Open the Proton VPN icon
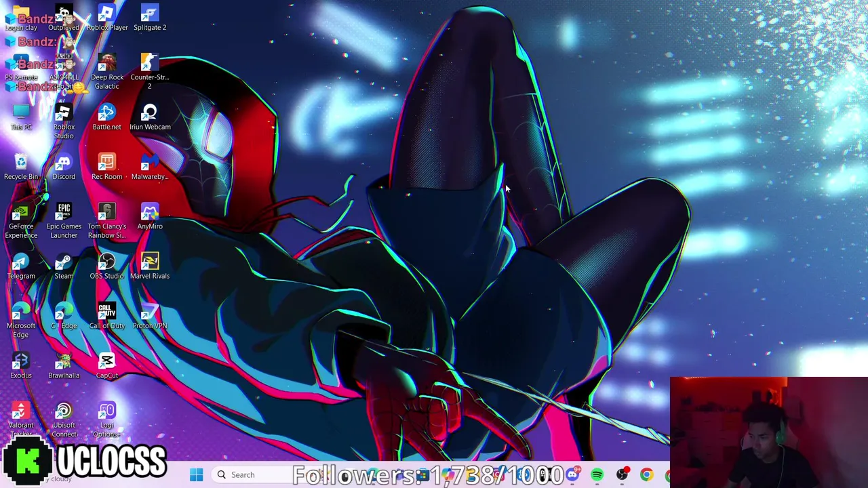 150,317
